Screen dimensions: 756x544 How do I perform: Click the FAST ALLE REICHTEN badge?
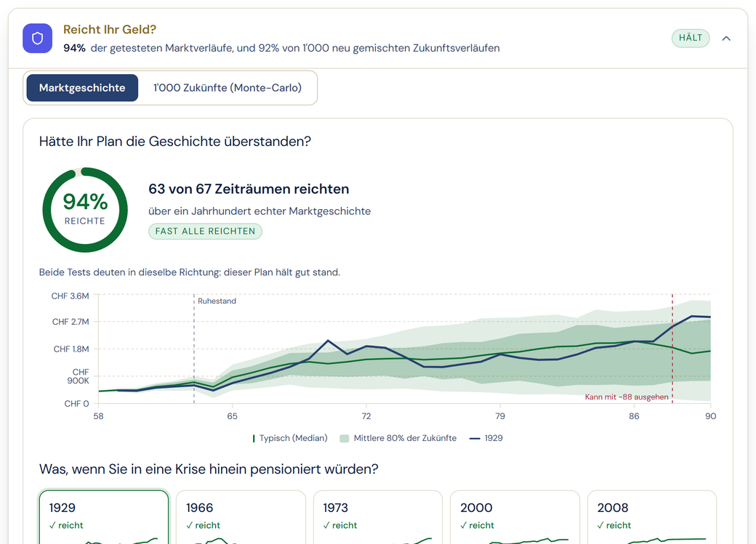[x=205, y=231]
